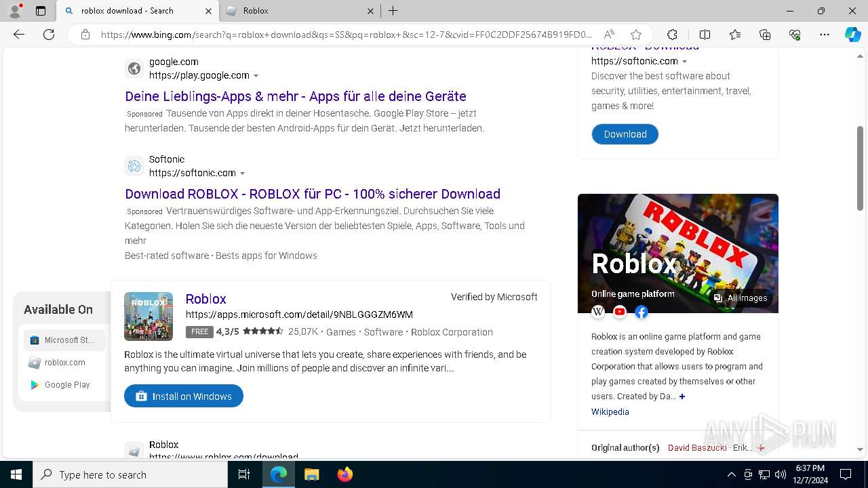Open the Roblox Microsoft Store result title

[205, 299]
